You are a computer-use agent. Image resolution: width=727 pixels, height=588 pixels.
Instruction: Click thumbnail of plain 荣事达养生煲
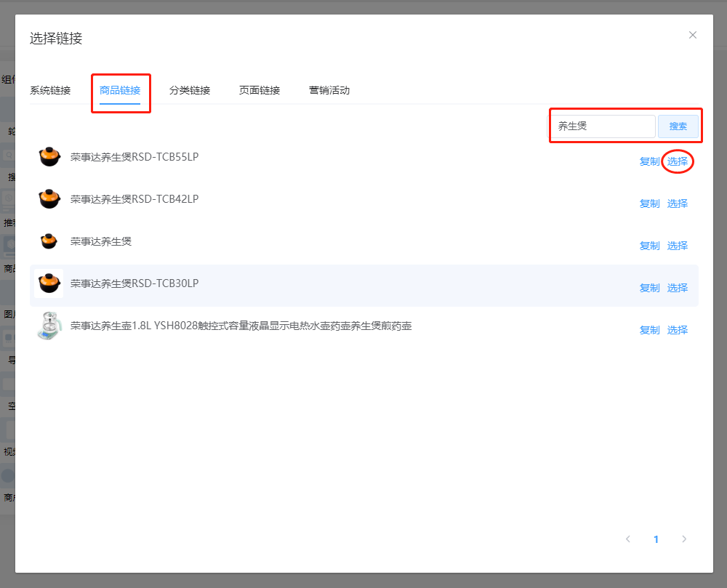(x=49, y=241)
